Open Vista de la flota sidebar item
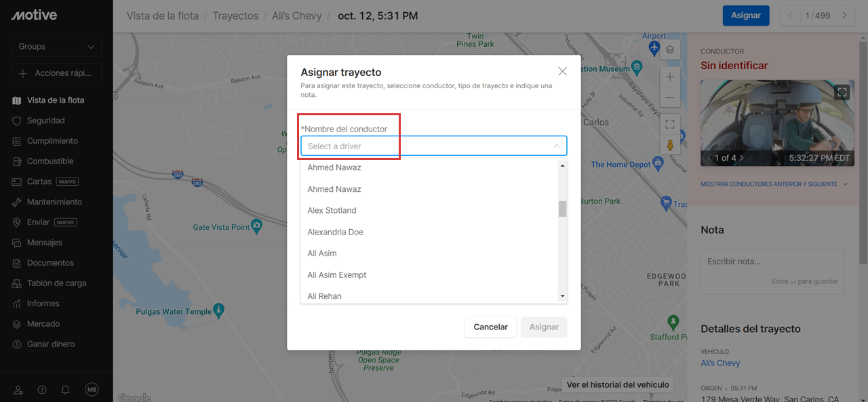The height and width of the screenshot is (402, 868). (x=56, y=100)
